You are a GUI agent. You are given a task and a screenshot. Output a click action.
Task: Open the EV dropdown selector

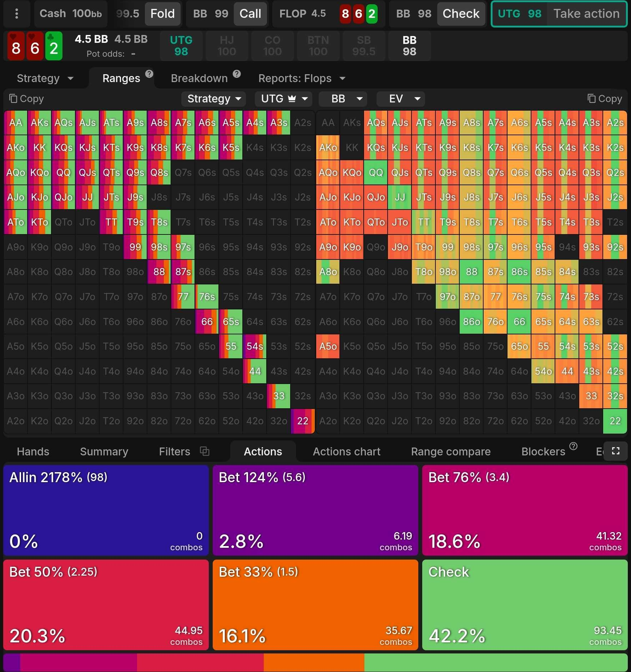(400, 99)
